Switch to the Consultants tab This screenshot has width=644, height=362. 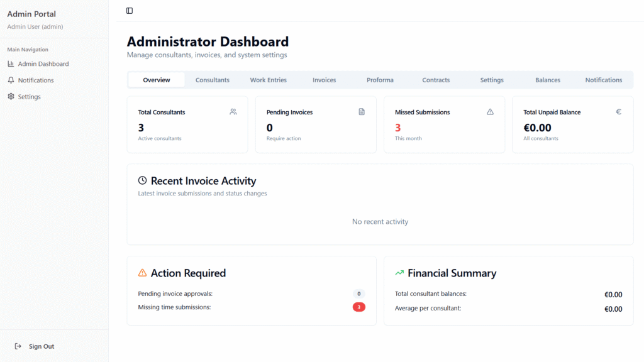coord(212,80)
